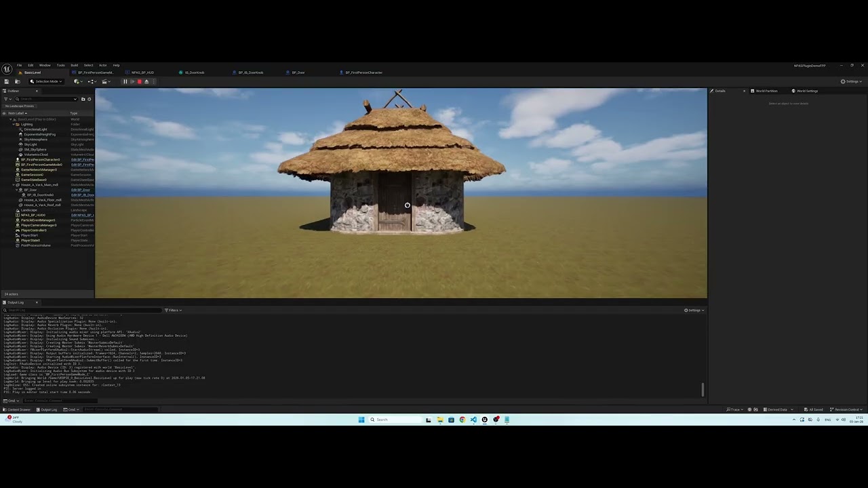
Task: Open the Edit NPAS_BP_HUD link
Action: (x=82, y=216)
